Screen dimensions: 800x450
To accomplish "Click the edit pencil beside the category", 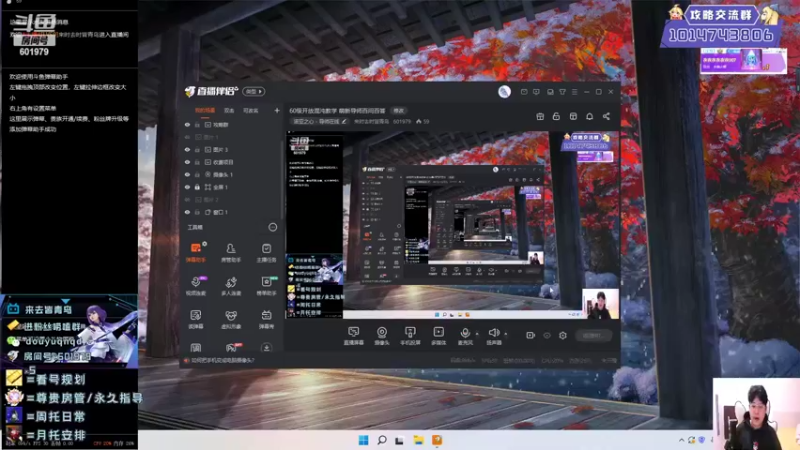I will 344,121.
